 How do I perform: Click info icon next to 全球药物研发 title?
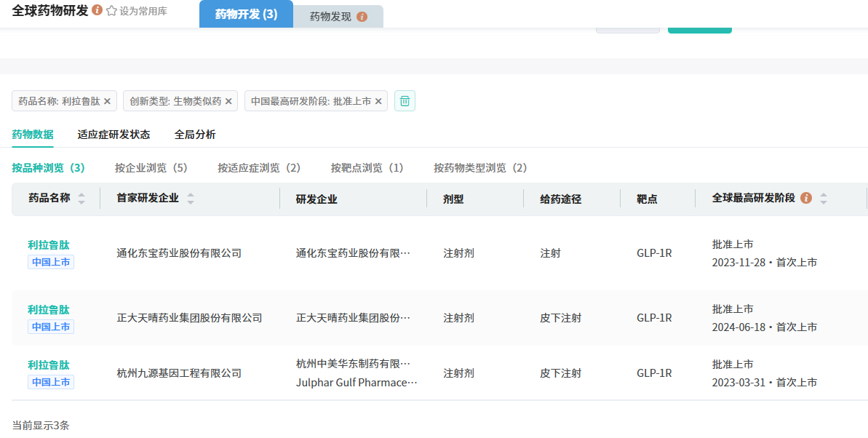[97, 11]
